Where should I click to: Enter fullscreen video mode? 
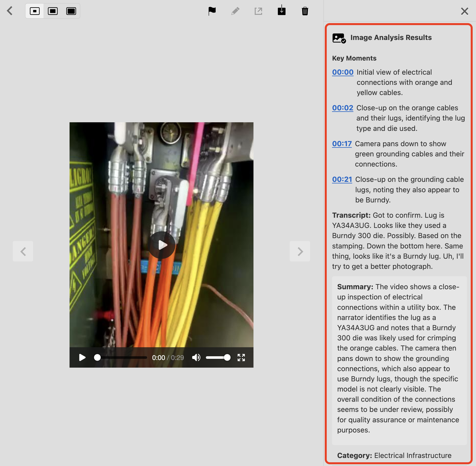tap(241, 358)
